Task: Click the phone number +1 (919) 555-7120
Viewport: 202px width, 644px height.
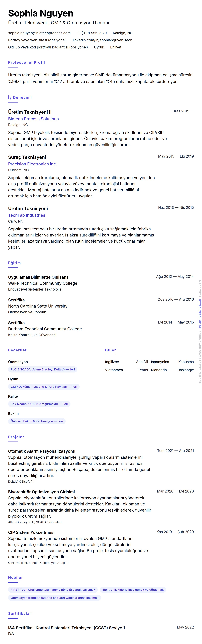Action: click(91, 33)
